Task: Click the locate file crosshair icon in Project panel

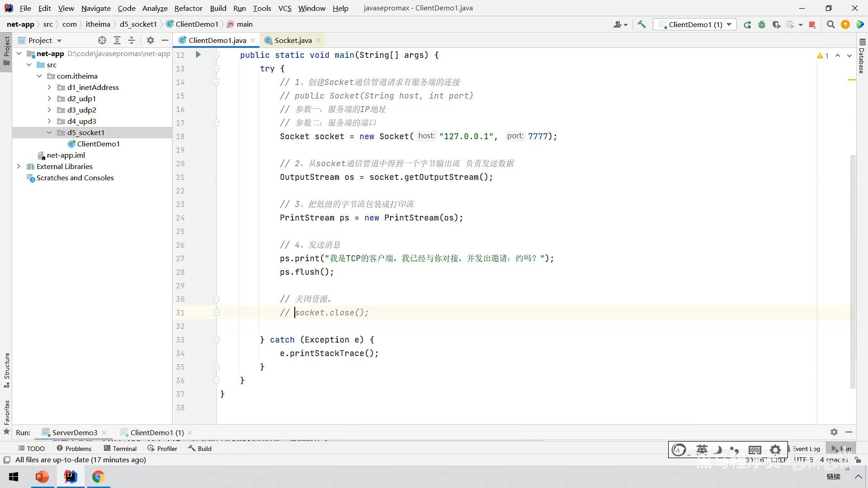Action: (102, 40)
